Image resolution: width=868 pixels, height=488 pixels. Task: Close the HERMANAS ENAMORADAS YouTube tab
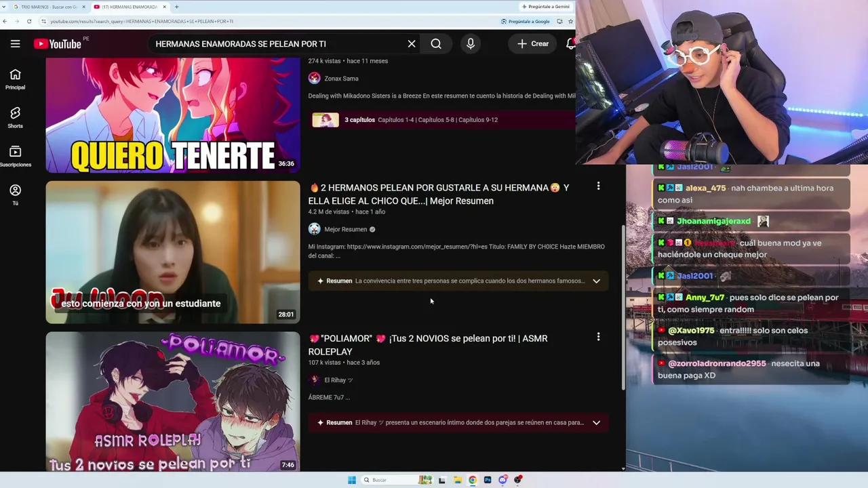[x=164, y=7]
